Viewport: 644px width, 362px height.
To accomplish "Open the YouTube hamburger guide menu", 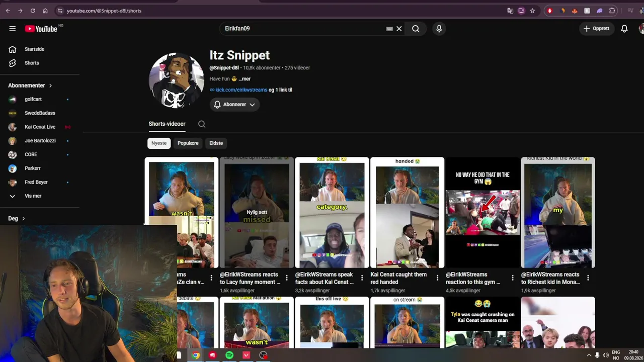I will 13,29.
